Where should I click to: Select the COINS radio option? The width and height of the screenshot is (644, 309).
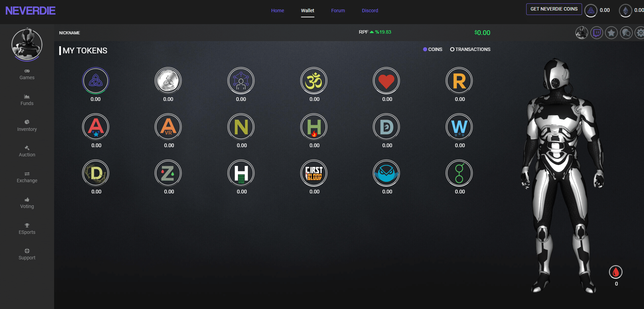pos(433,49)
